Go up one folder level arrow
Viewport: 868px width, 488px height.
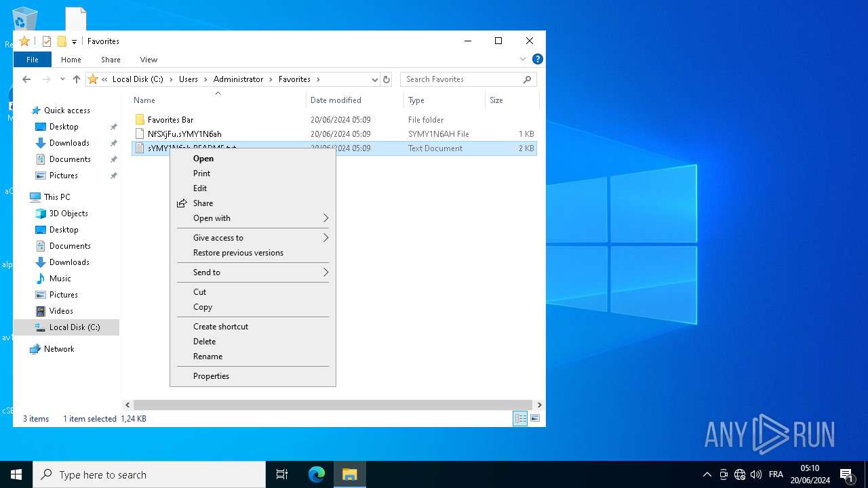[77, 79]
